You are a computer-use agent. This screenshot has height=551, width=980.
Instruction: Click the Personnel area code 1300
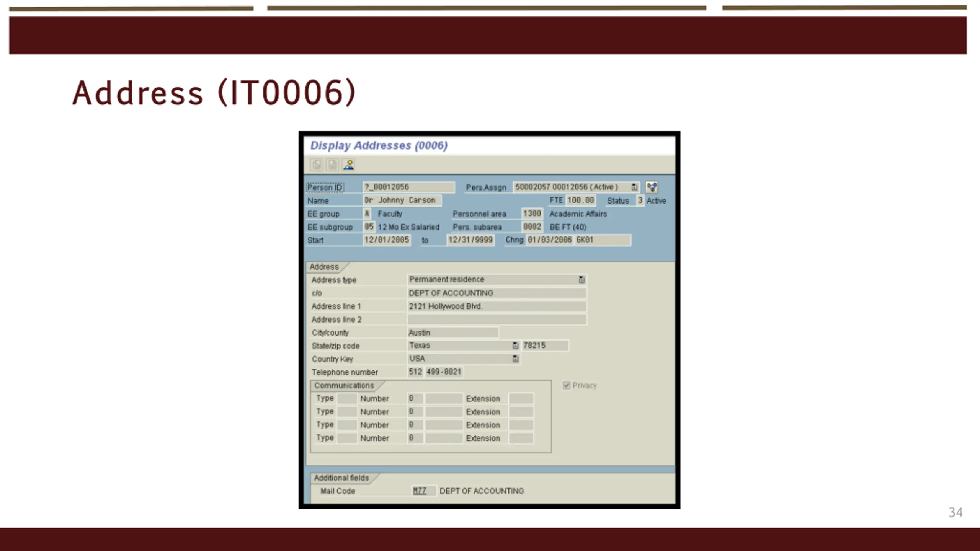532,214
